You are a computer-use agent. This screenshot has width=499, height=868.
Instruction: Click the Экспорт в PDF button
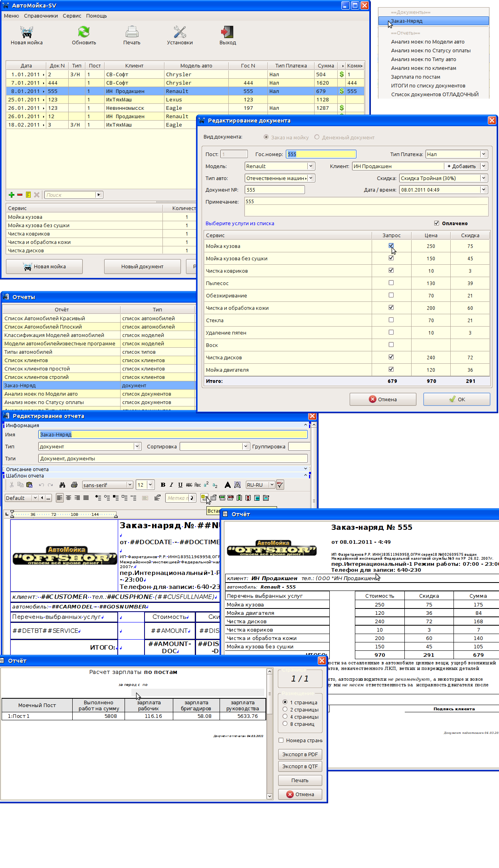300,754
